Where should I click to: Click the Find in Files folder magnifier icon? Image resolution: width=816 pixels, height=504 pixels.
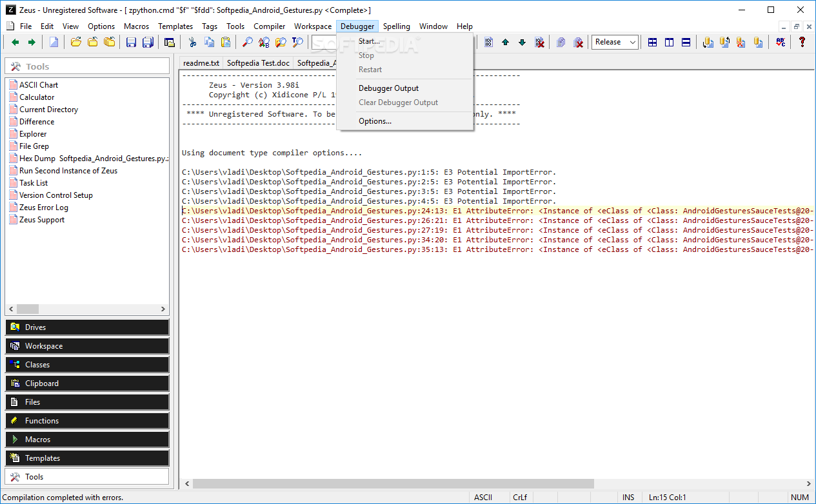pos(281,42)
